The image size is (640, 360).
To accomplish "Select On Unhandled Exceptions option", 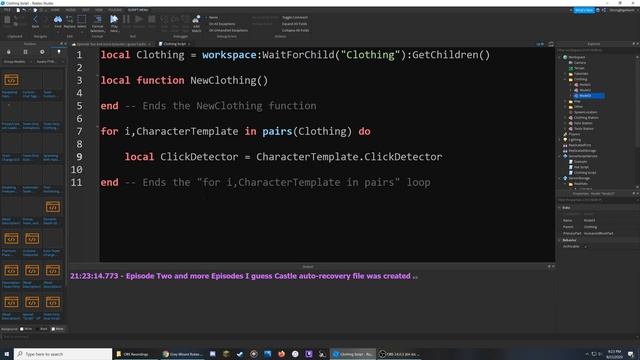I will (x=228, y=30).
